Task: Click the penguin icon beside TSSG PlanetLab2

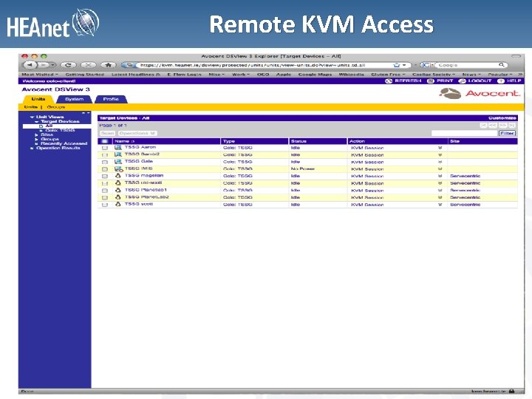Action: 117,197
